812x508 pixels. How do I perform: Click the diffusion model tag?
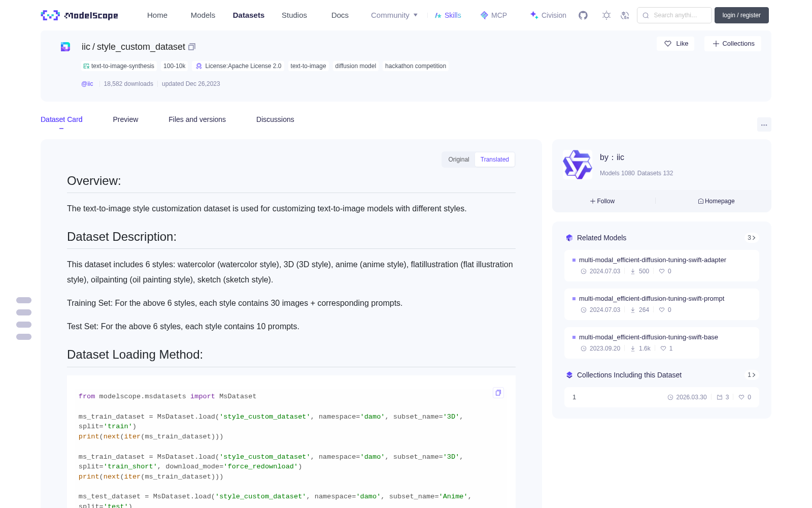coord(356,66)
